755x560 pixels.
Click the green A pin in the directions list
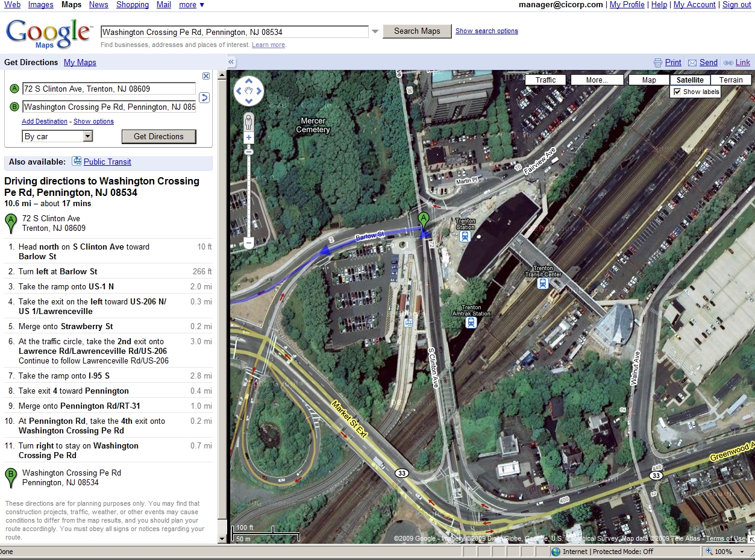10,224
